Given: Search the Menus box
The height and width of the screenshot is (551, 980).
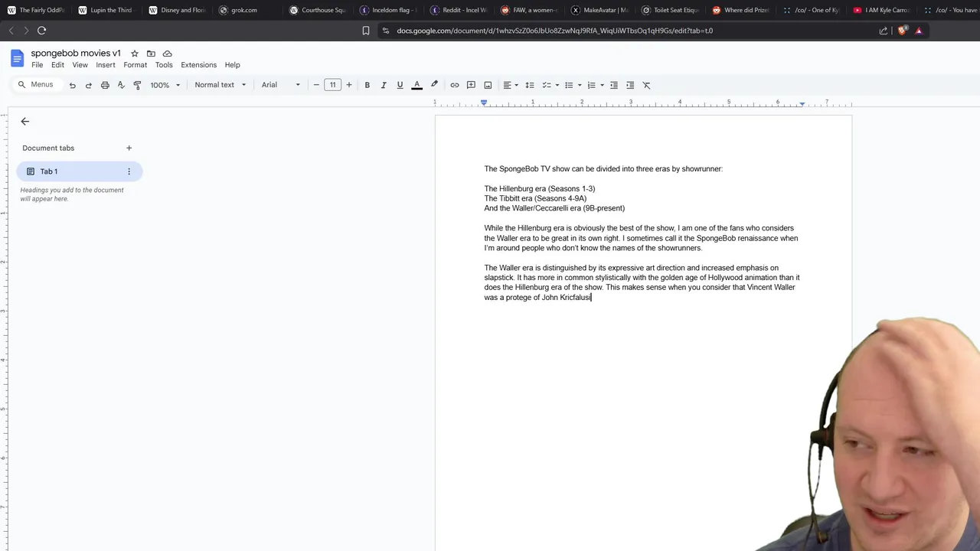Looking at the screenshot, I should tap(37, 85).
